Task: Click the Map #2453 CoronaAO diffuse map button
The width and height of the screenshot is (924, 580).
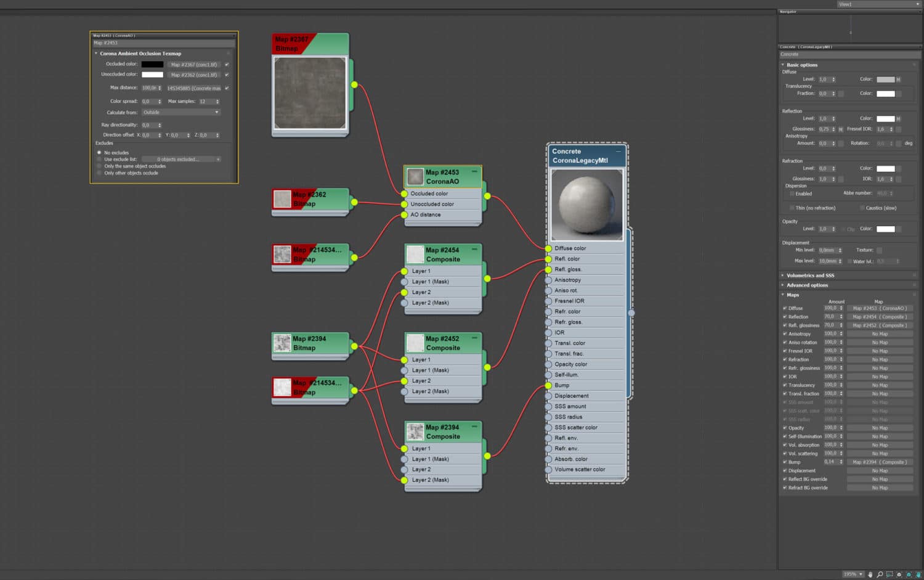Action: click(x=880, y=308)
